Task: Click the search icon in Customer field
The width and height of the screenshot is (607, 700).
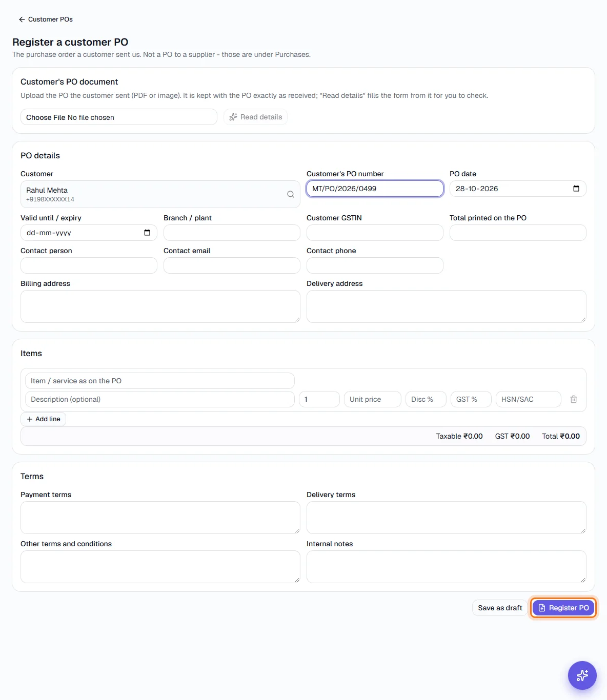Action: coord(291,194)
